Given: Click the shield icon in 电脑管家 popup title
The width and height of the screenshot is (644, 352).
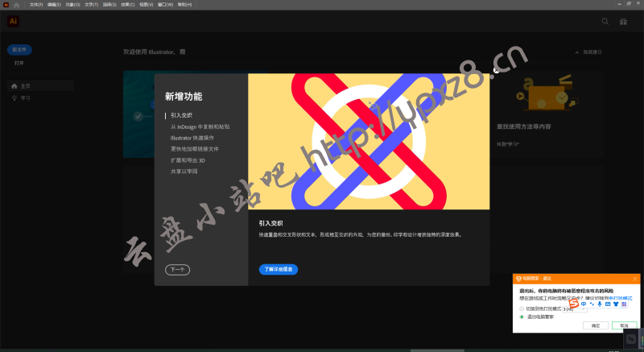Looking at the screenshot, I should pos(518,279).
